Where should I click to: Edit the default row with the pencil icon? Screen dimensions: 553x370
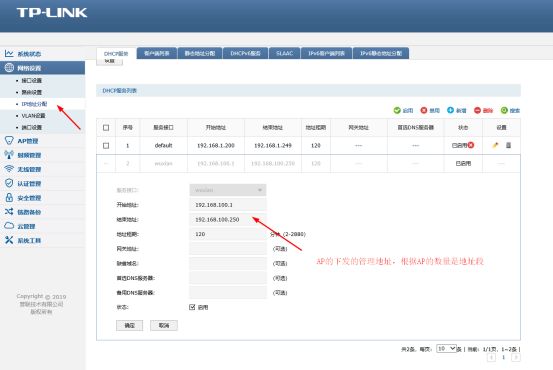[x=496, y=145]
